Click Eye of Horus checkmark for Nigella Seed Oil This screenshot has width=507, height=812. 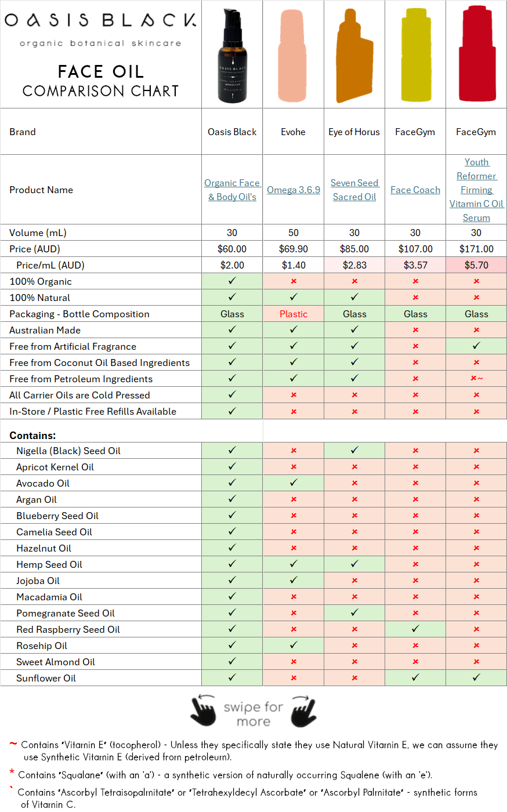(x=354, y=450)
